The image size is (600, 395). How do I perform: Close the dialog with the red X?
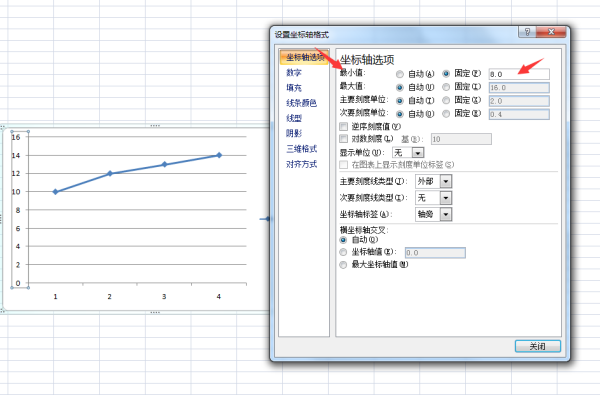(x=551, y=32)
